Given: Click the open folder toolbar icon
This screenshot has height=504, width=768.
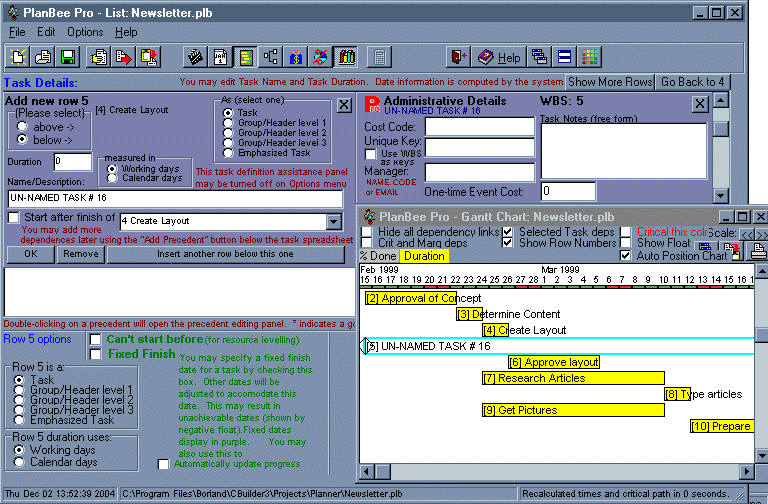Looking at the screenshot, I should tap(44, 57).
